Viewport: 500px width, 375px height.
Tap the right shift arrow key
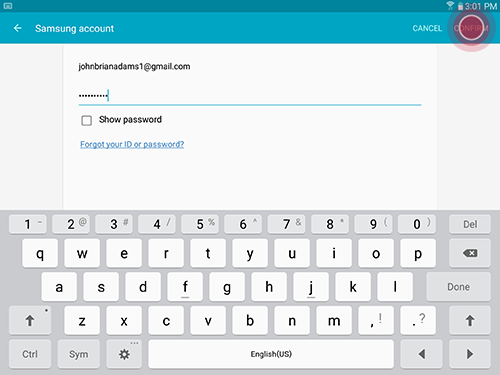(x=470, y=321)
